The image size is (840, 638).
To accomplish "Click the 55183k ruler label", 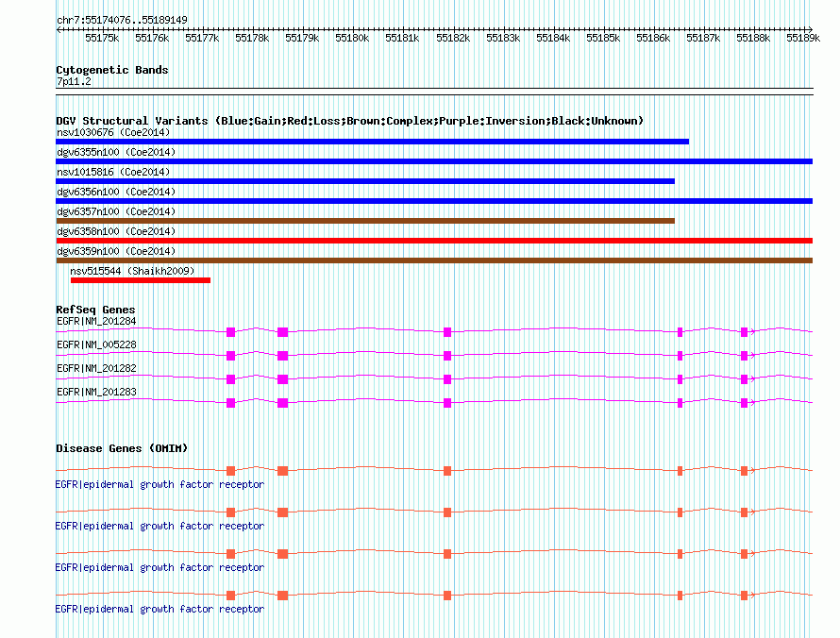I will tap(503, 38).
